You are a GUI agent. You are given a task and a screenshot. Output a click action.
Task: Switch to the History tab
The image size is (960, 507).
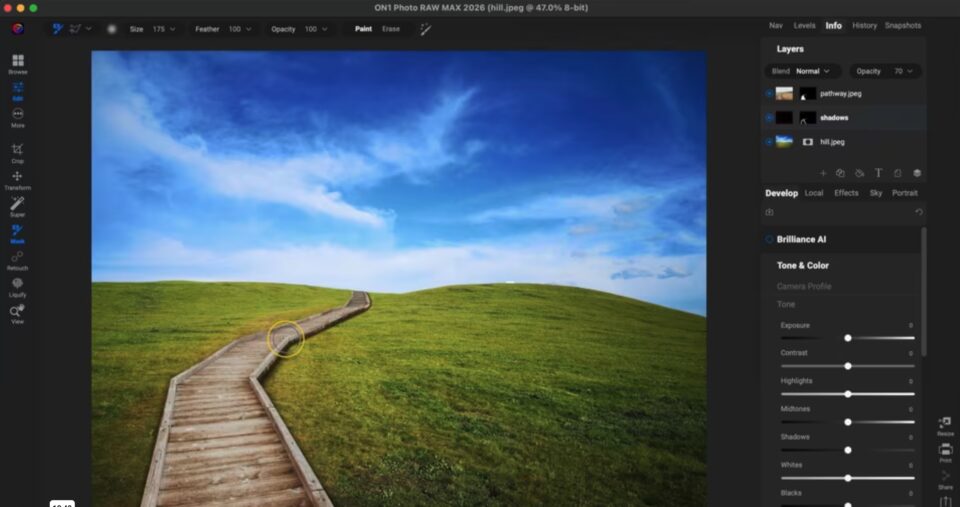864,26
